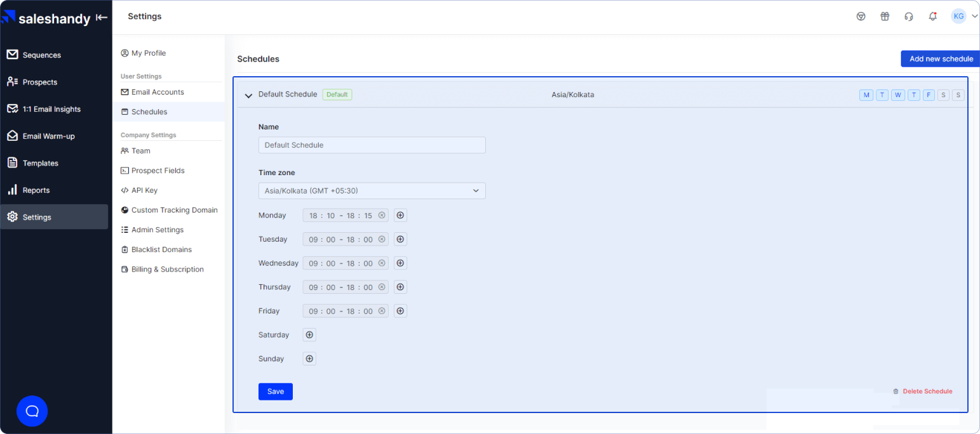Open the chat bubble widget
Screen dimensions: 980x434
pyautogui.click(x=32, y=411)
